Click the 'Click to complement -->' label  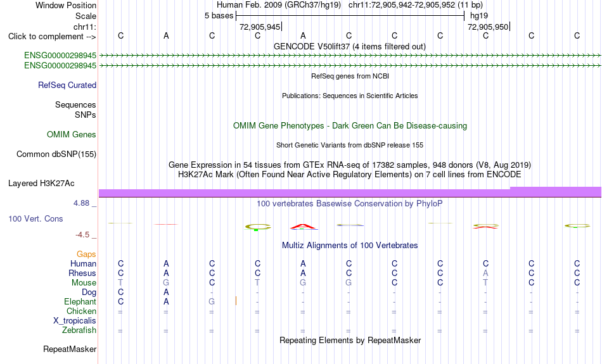point(52,37)
